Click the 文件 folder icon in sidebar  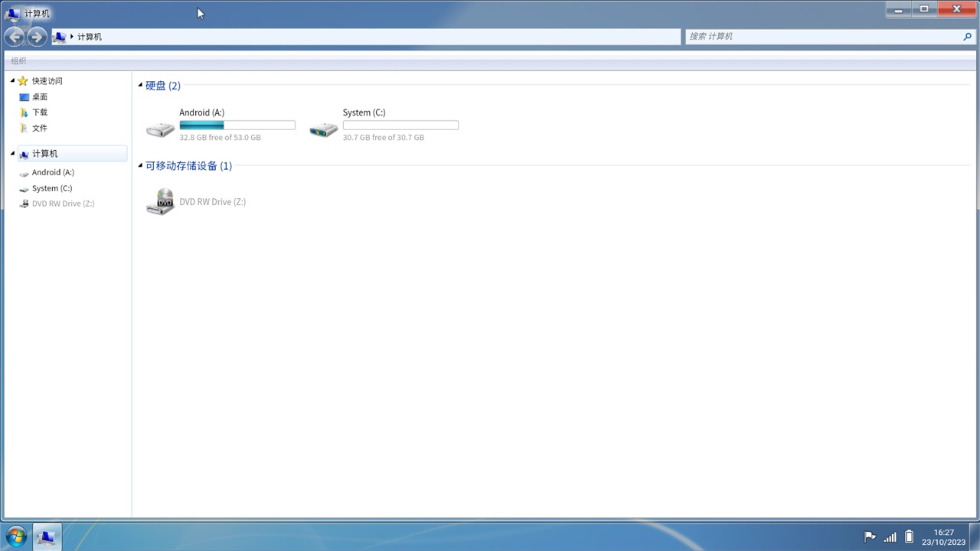(24, 128)
